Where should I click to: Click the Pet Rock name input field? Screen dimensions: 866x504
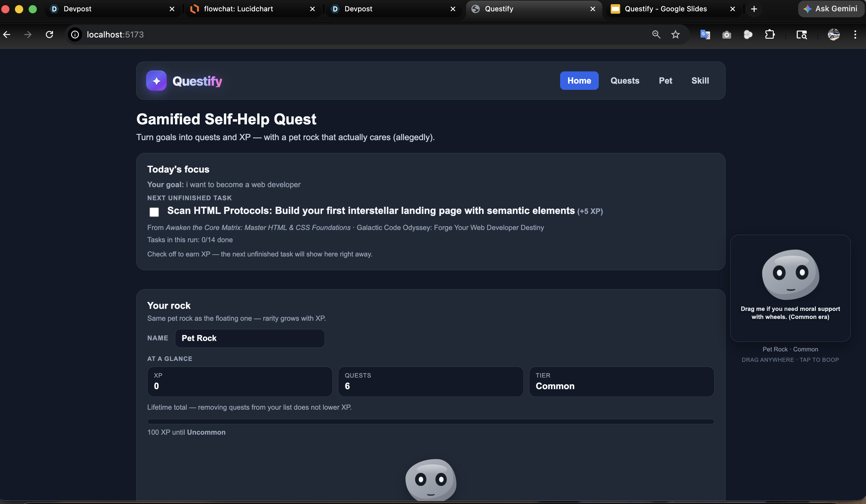[x=250, y=338]
